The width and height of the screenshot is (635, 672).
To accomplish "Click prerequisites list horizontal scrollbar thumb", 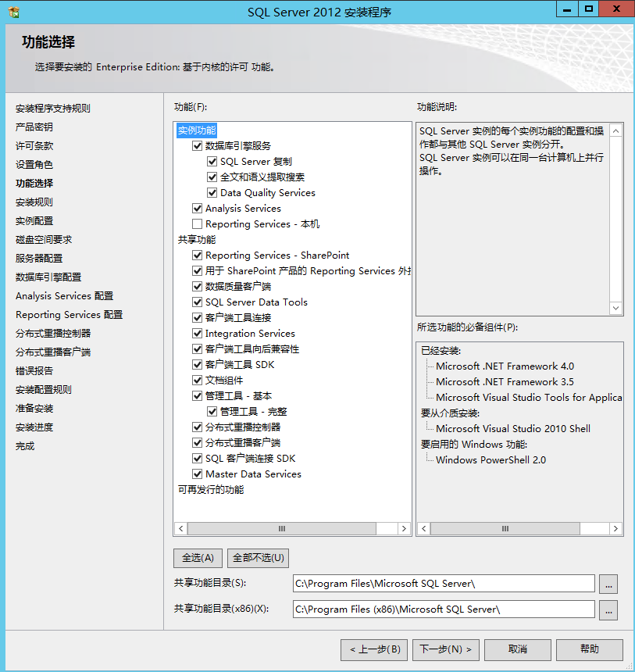I will pyautogui.click(x=505, y=529).
